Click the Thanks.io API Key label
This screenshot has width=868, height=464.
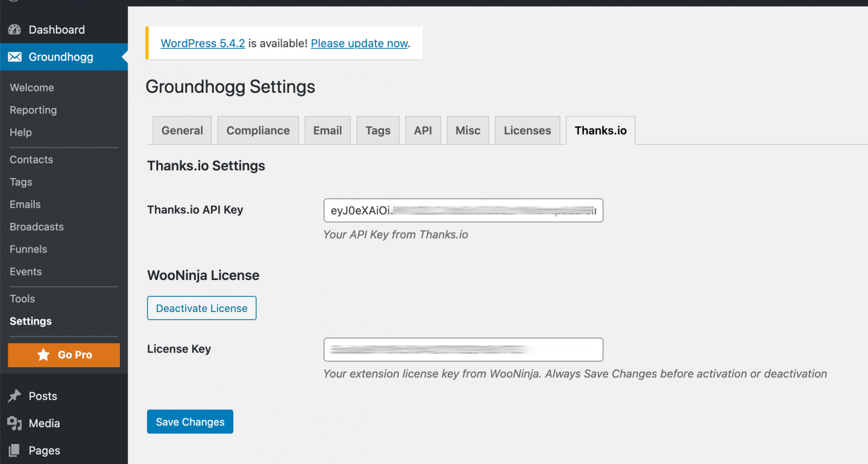click(x=195, y=210)
